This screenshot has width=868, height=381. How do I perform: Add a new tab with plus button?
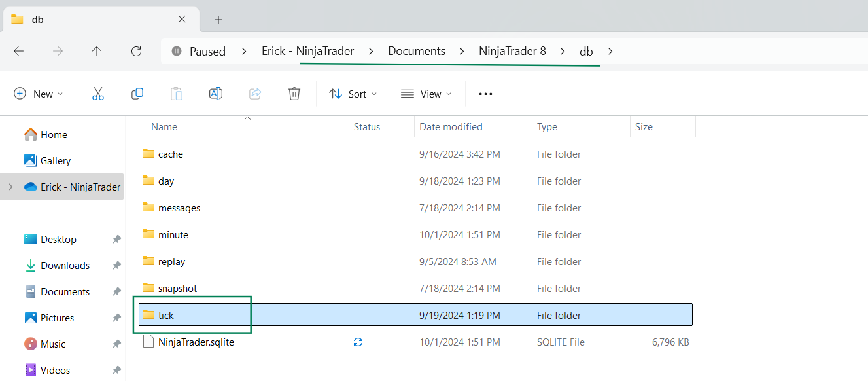tap(218, 20)
